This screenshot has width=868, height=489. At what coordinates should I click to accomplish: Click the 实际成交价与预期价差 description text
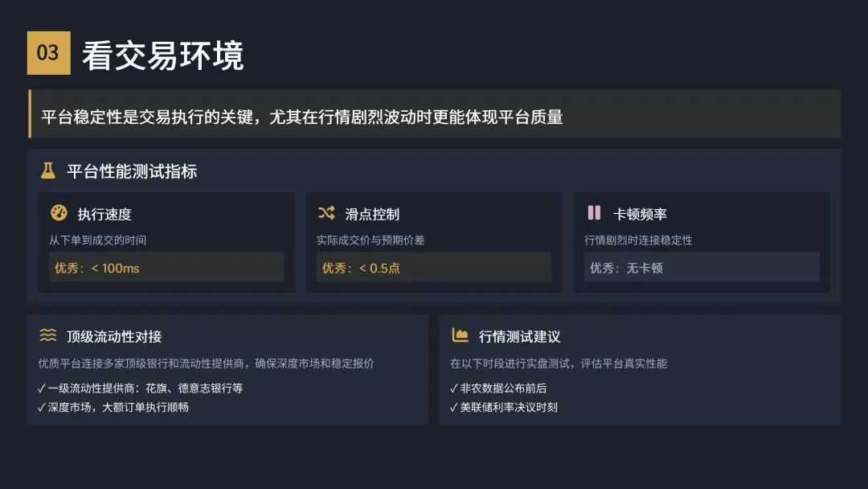[371, 240]
